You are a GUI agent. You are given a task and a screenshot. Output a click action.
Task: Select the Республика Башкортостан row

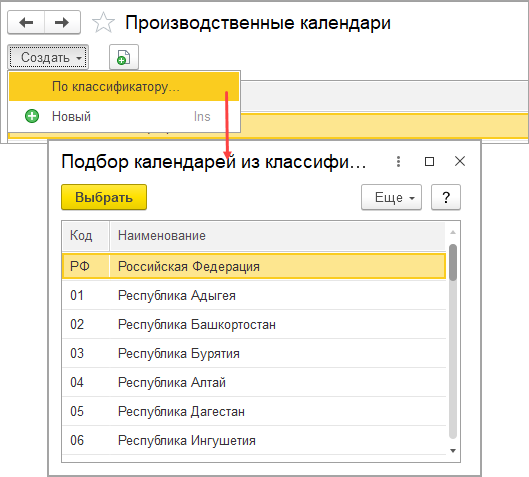coord(254,325)
